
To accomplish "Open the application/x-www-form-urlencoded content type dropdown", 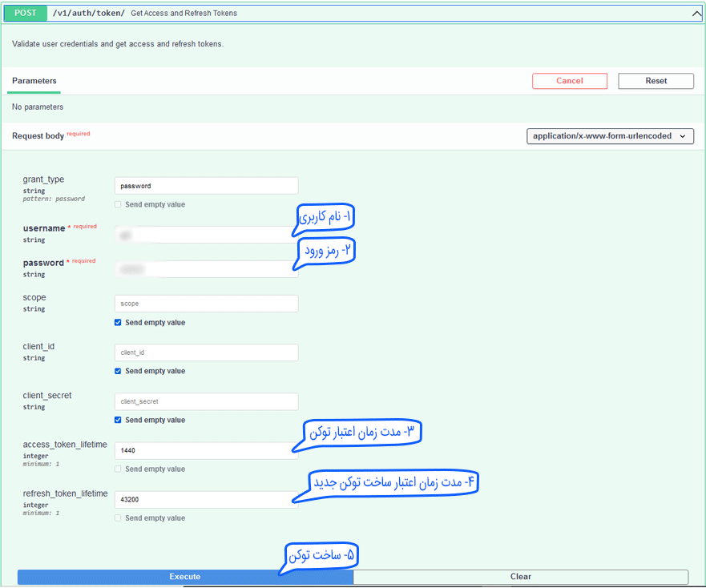I will click(x=610, y=136).
